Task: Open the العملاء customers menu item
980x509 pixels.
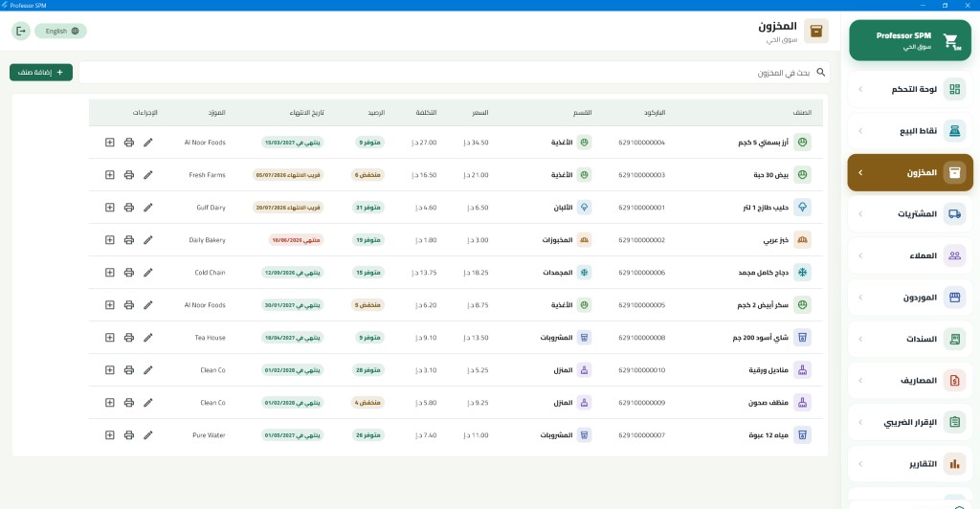Action: pos(910,255)
